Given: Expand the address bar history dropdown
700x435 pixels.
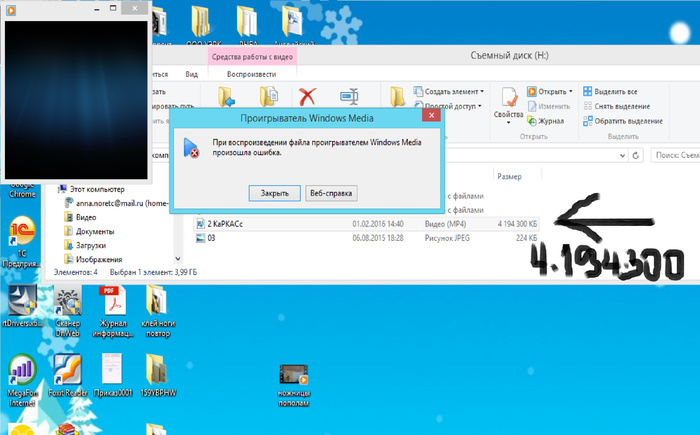Looking at the screenshot, I should (622, 155).
